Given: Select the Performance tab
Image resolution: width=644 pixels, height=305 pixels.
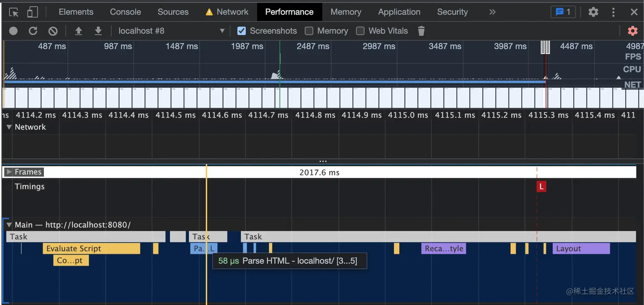Looking at the screenshot, I should (x=289, y=12).
